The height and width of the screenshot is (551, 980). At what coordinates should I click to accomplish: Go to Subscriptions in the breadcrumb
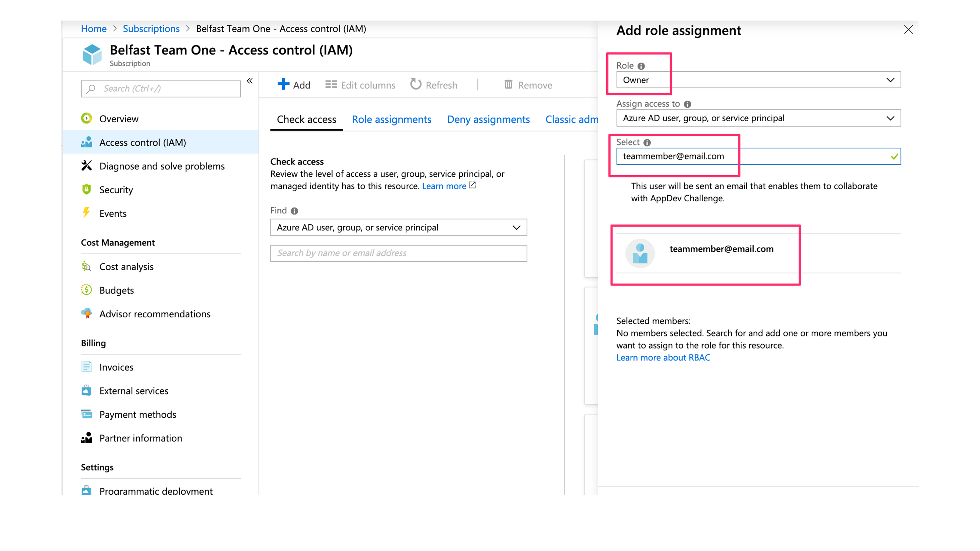click(151, 29)
